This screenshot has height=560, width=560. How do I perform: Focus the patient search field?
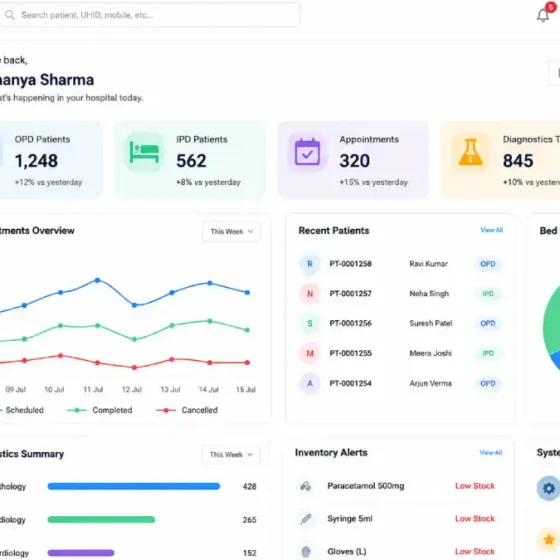tap(149, 15)
